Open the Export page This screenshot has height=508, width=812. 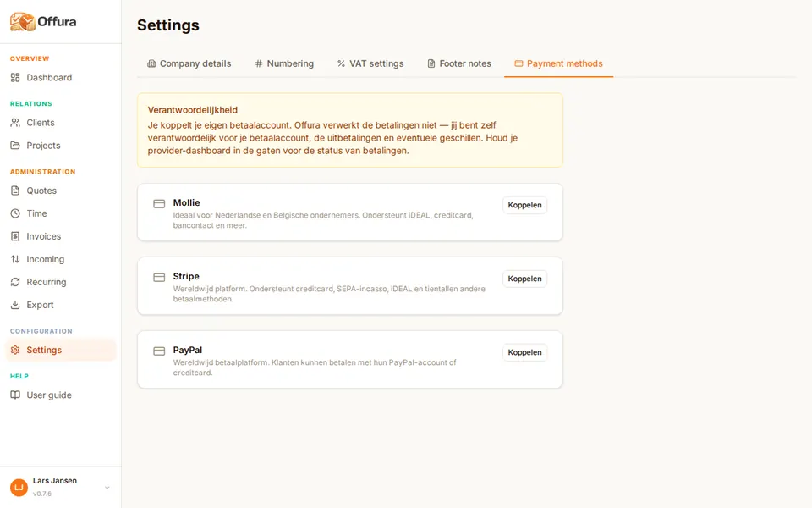pyautogui.click(x=61, y=304)
